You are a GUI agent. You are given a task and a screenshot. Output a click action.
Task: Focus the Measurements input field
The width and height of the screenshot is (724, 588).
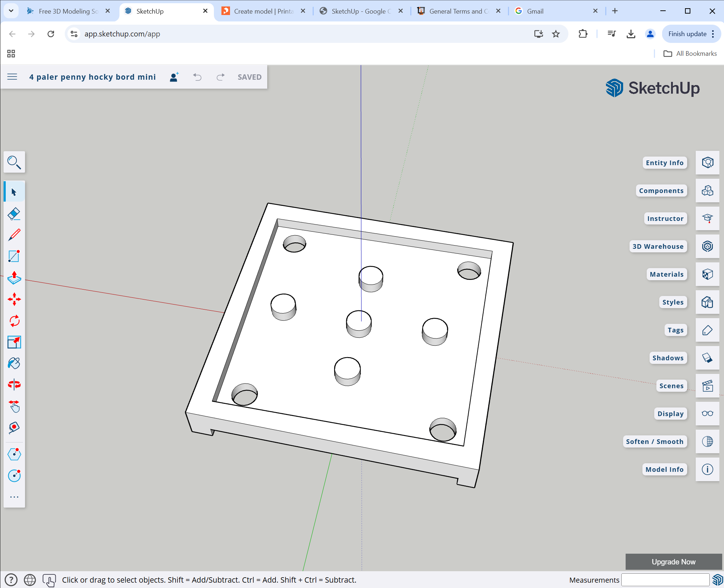pos(665,580)
